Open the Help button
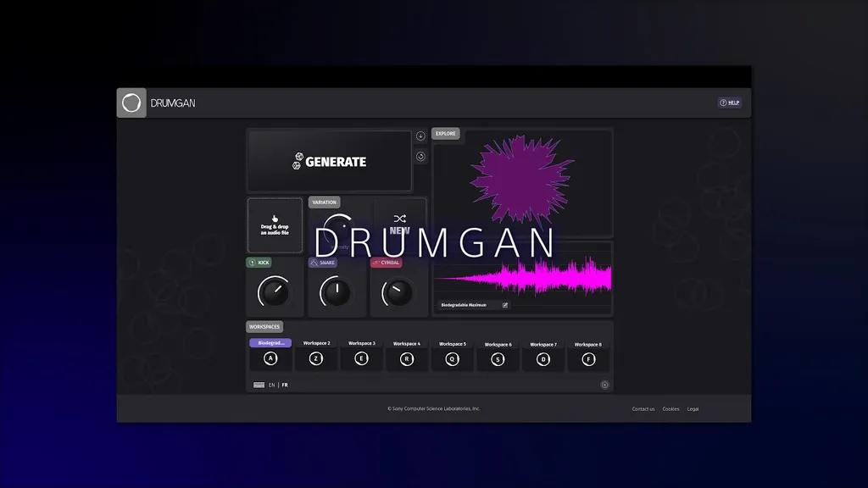 point(729,103)
